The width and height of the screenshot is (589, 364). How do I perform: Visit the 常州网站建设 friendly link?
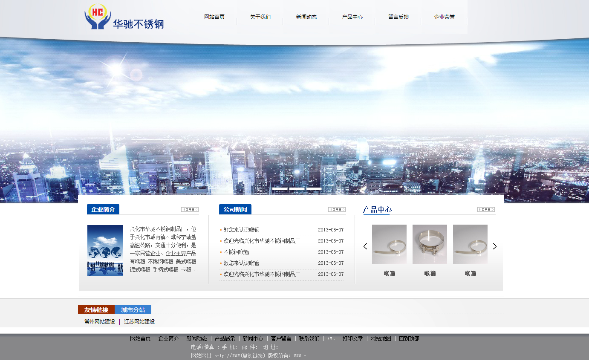click(x=100, y=322)
